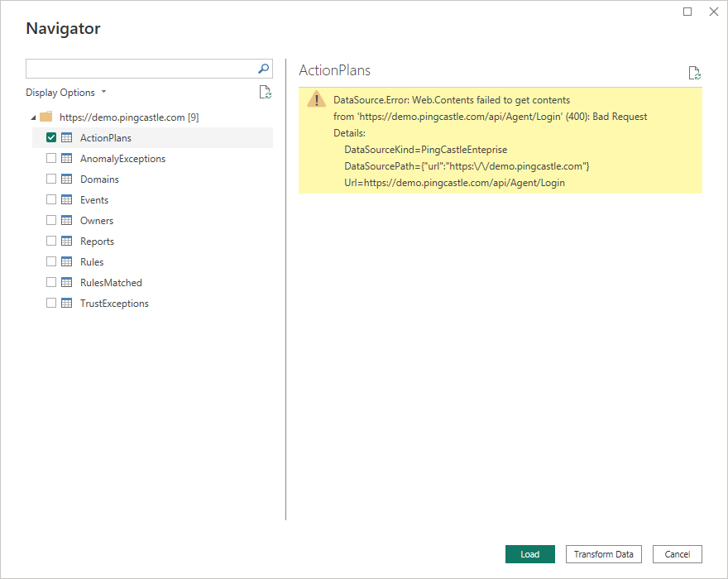The width and height of the screenshot is (728, 579).
Task: Click the Reports table icon
Action: tap(67, 241)
